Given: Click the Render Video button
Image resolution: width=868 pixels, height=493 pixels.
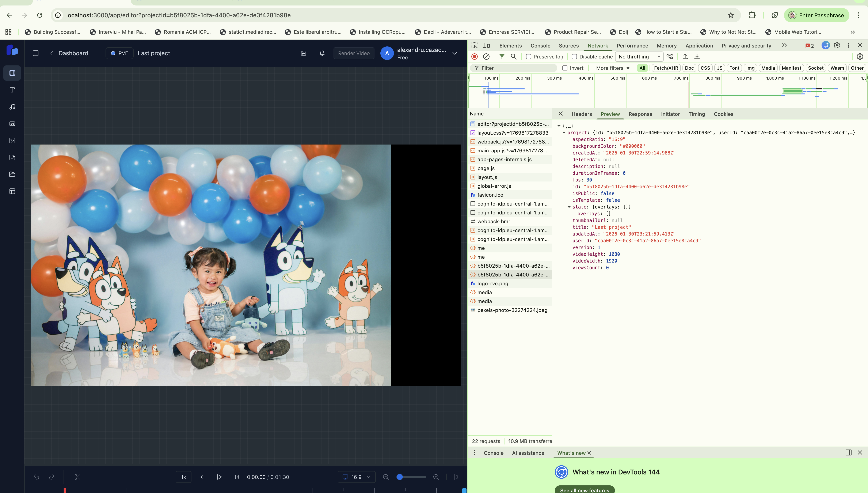Looking at the screenshot, I should (x=354, y=53).
